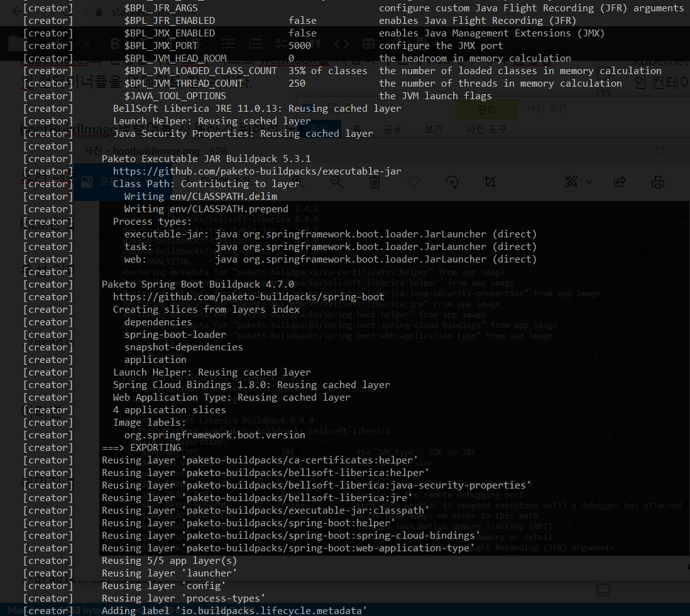690x616 pixels.
Task: Open the 파일 tab in Explorer ribbon
Action: (x=319, y=129)
